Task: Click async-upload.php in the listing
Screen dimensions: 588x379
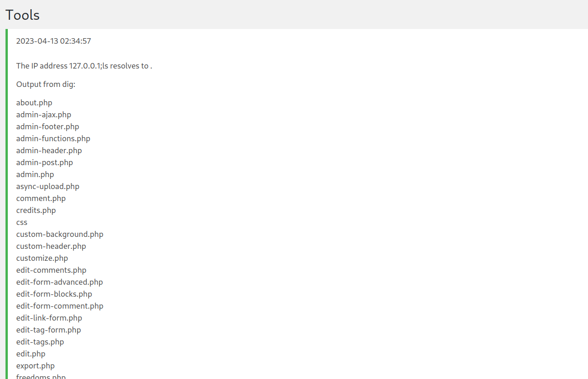Action: coord(47,186)
